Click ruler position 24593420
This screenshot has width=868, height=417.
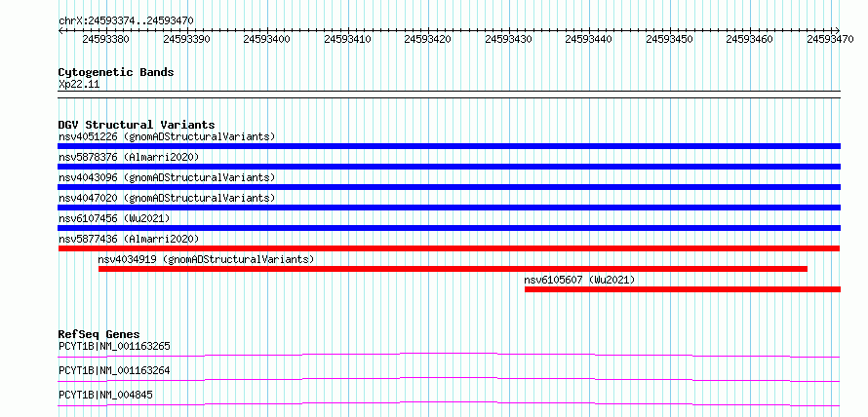428,39
